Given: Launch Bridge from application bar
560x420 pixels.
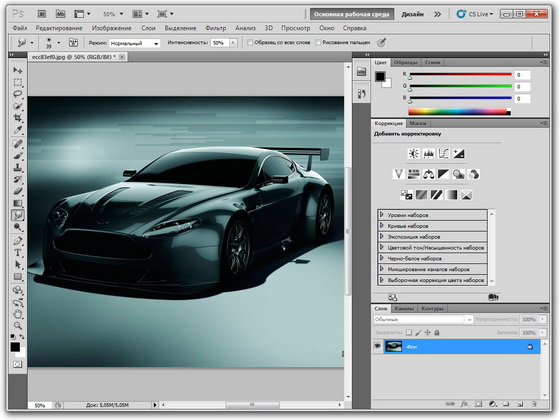Looking at the screenshot, I should click(x=42, y=14).
